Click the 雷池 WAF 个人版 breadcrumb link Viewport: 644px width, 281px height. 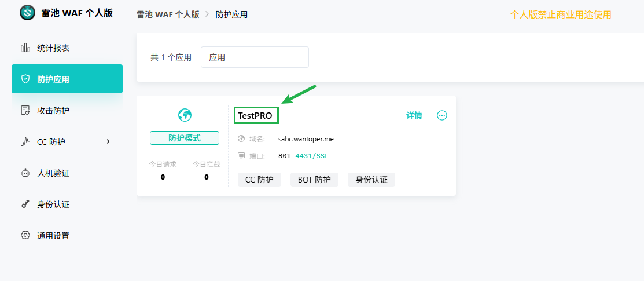(x=168, y=14)
